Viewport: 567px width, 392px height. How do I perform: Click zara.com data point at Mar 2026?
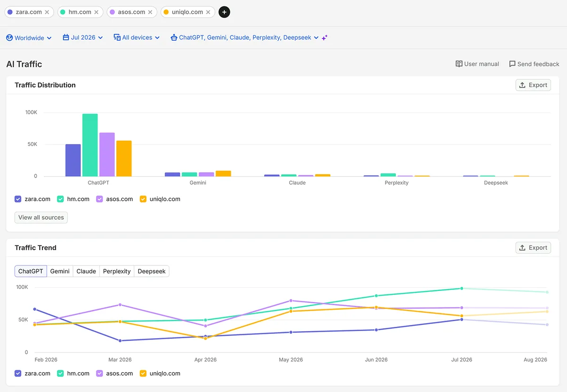(x=120, y=341)
